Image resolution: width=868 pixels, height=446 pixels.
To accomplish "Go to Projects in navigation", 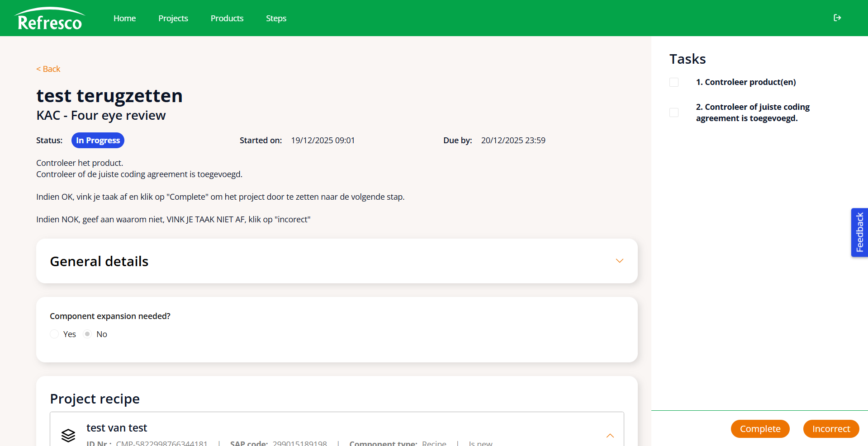I will (x=173, y=18).
